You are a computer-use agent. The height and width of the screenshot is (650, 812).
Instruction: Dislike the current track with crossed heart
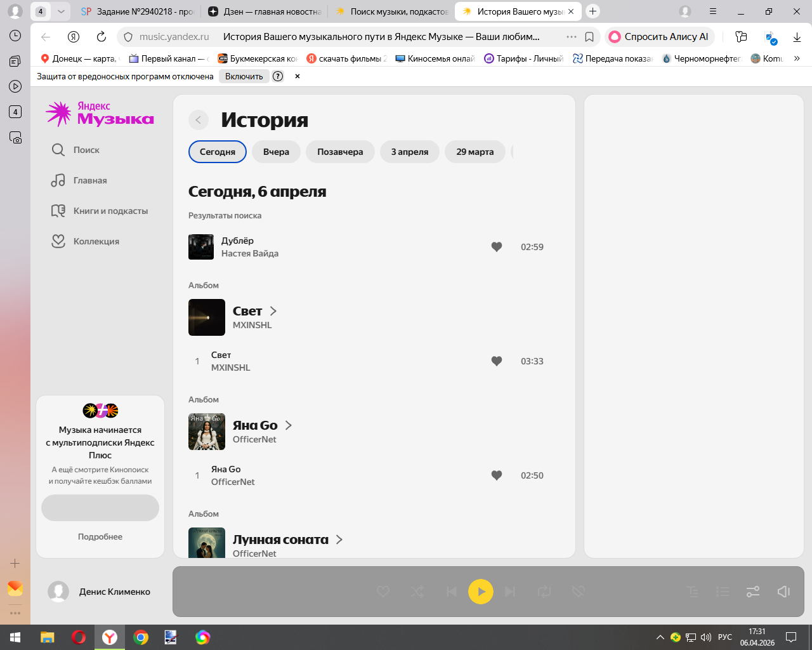(578, 592)
